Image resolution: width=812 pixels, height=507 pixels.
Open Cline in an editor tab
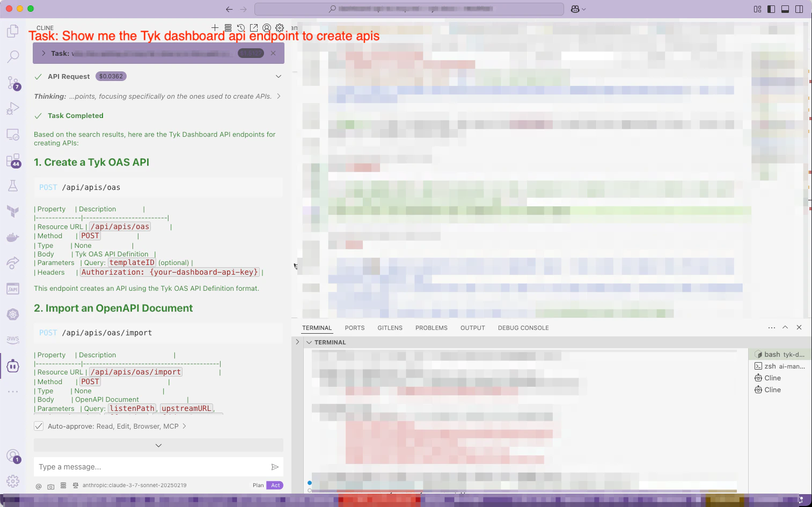click(254, 27)
